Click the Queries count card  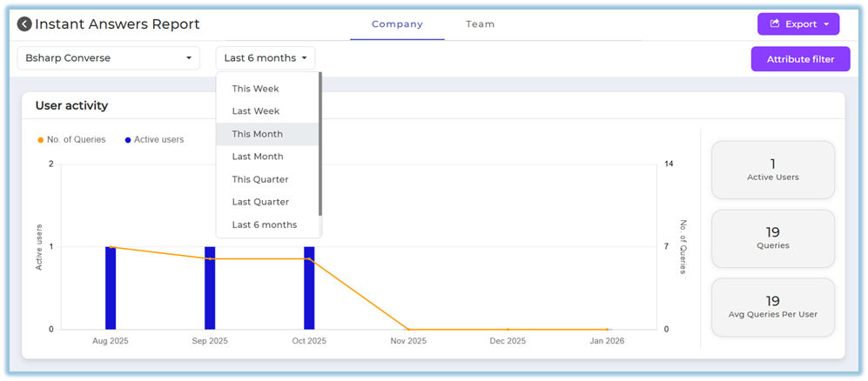772,238
